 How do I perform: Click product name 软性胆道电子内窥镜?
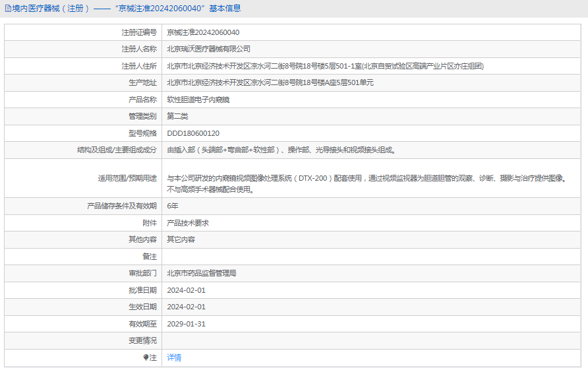pos(198,100)
